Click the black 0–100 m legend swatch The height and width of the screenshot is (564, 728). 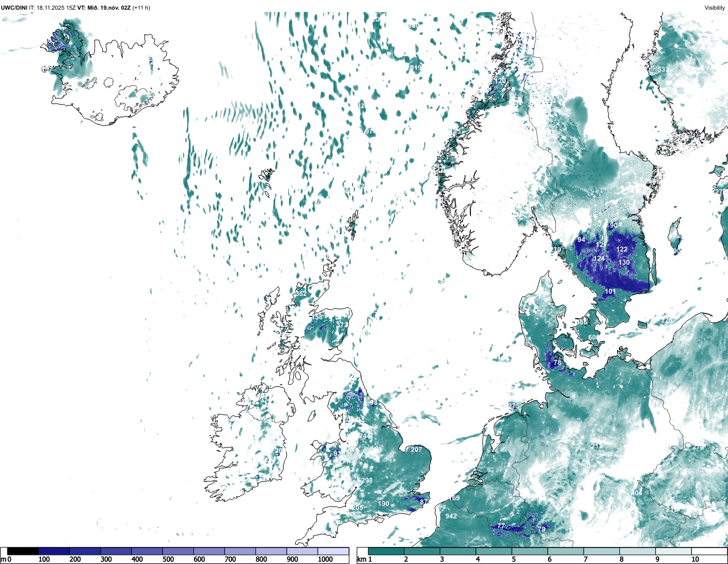[x=23, y=551]
